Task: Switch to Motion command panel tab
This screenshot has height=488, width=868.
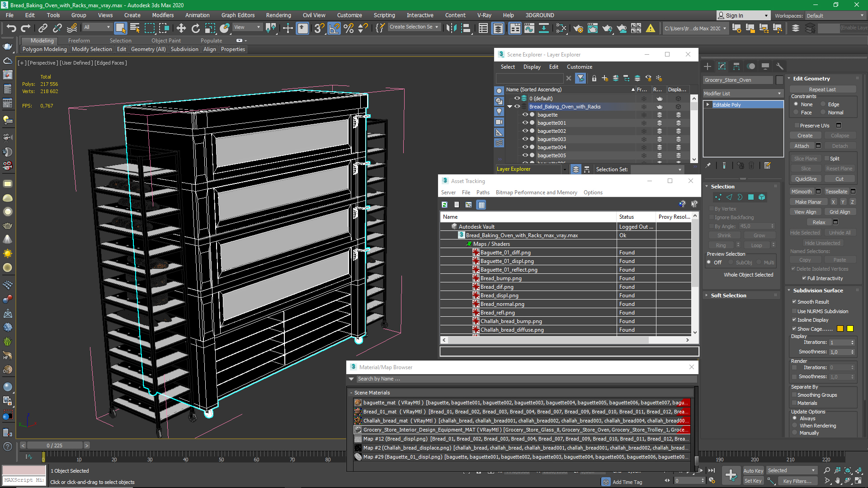Action: pyautogui.click(x=751, y=66)
